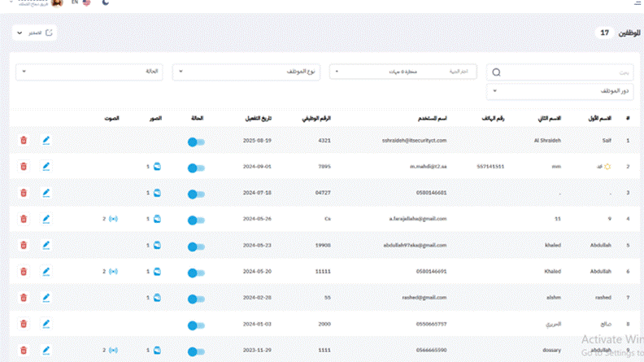Open voice samples icon for abdullah dossary
This screenshot has width=644, height=362.
pyautogui.click(x=113, y=351)
